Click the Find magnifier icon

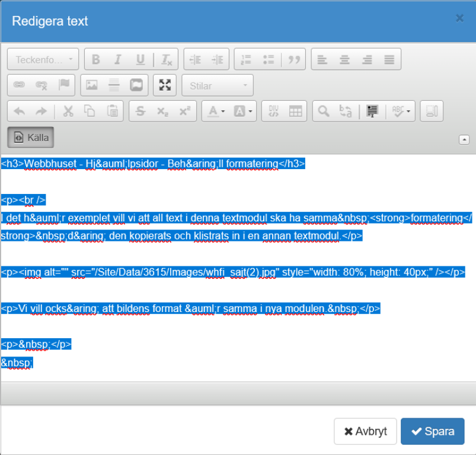tap(323, 112)
